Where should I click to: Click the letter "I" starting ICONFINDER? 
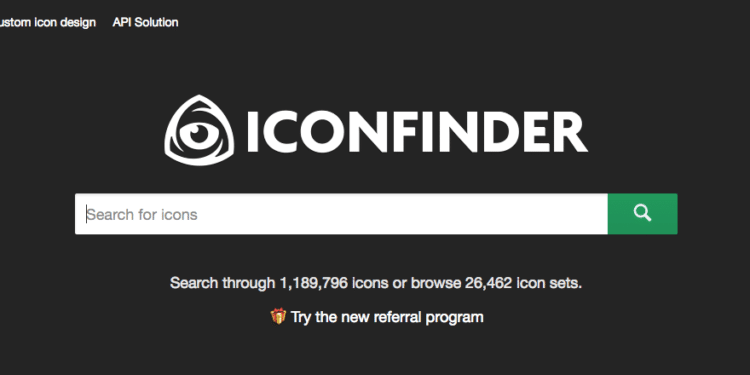coord(253,132)
